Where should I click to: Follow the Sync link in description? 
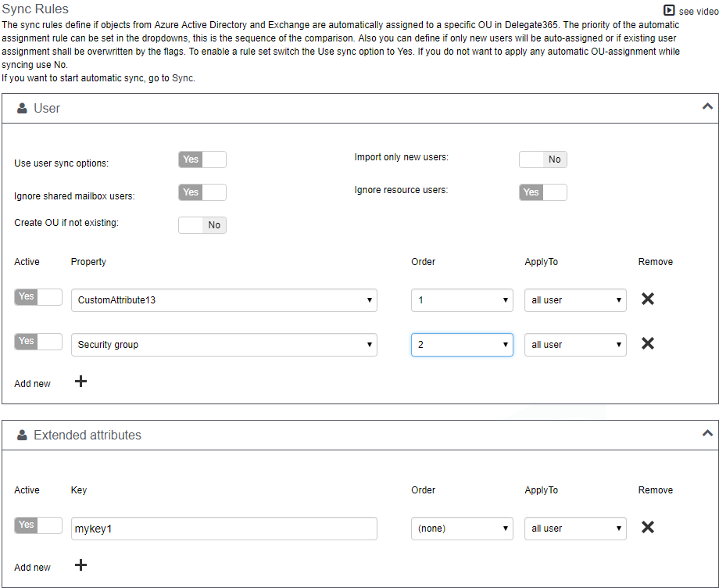(x=183, y=78)
